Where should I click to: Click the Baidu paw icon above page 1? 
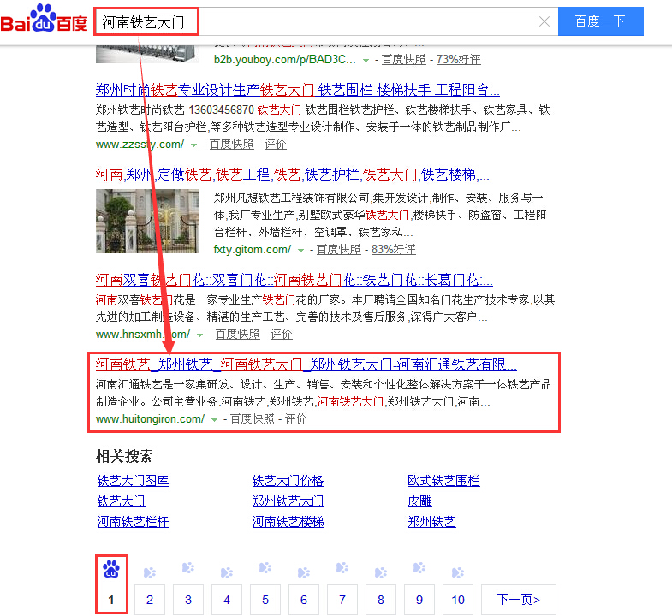[111, 569]
